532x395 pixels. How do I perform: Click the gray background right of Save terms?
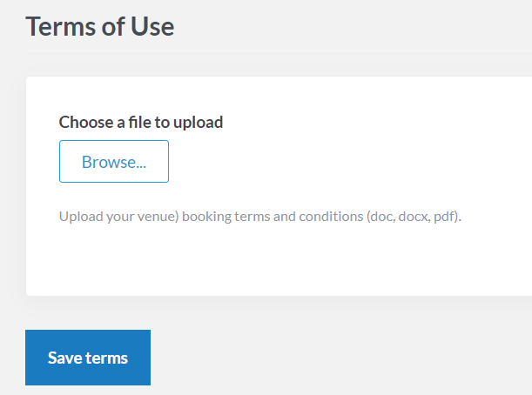point(340,358)
